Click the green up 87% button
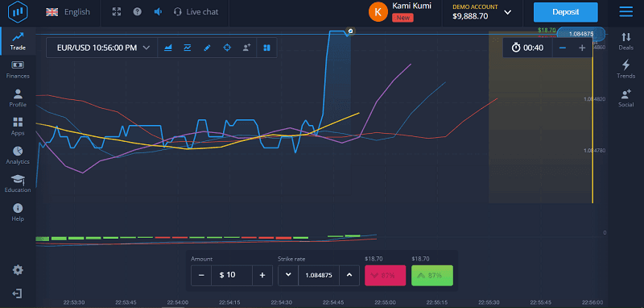This screenshot has width=644, height=308. (432, 275)
